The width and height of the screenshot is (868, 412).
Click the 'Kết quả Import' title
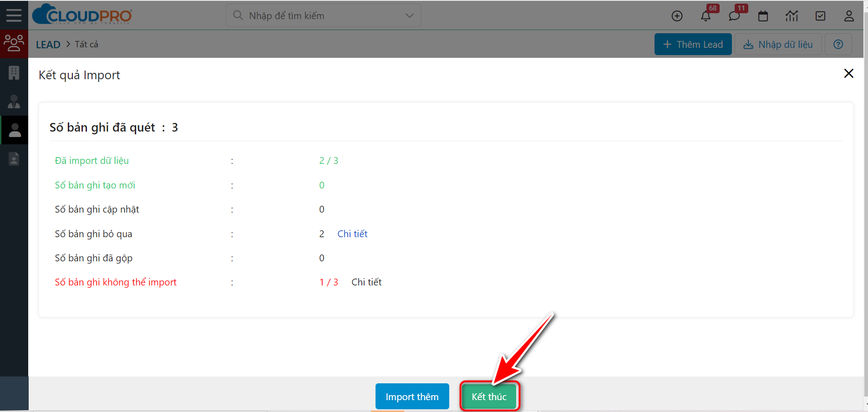(80, 75)
